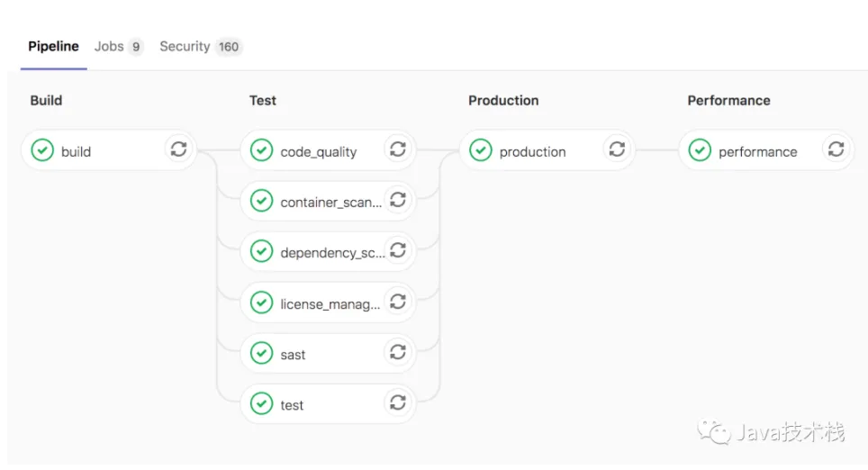View the performance job
Viewport: 868px width, 470px height.
pos(757,152)
